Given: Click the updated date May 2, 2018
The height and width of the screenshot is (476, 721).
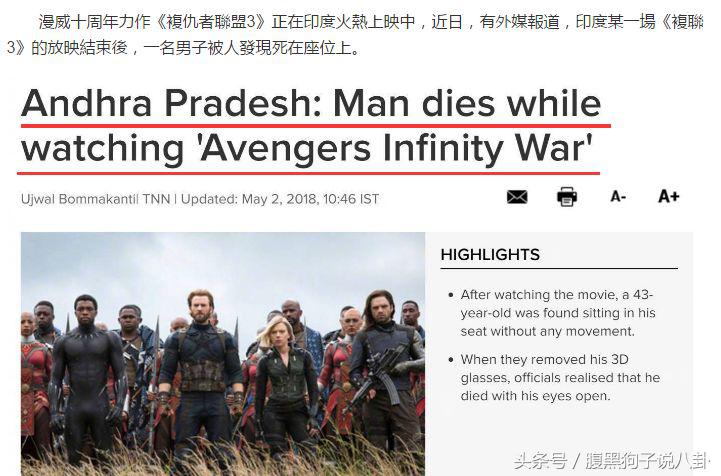Looking at the screenshot, I should [x=280, y=199].
